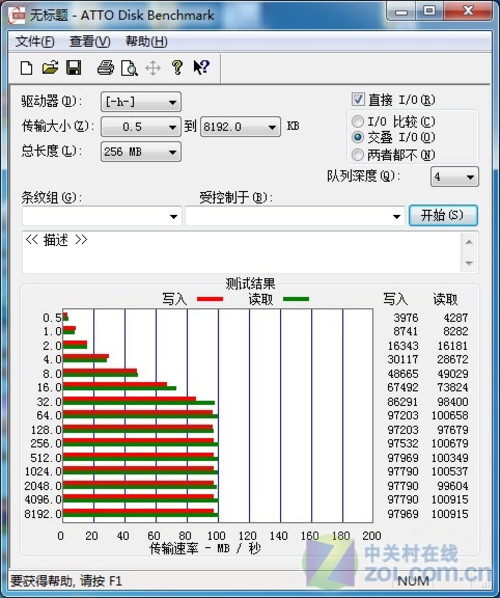This screenshot has width=500, height=598.
Task: Click the description scrollbar up arrow
Action: pos(469,242)
